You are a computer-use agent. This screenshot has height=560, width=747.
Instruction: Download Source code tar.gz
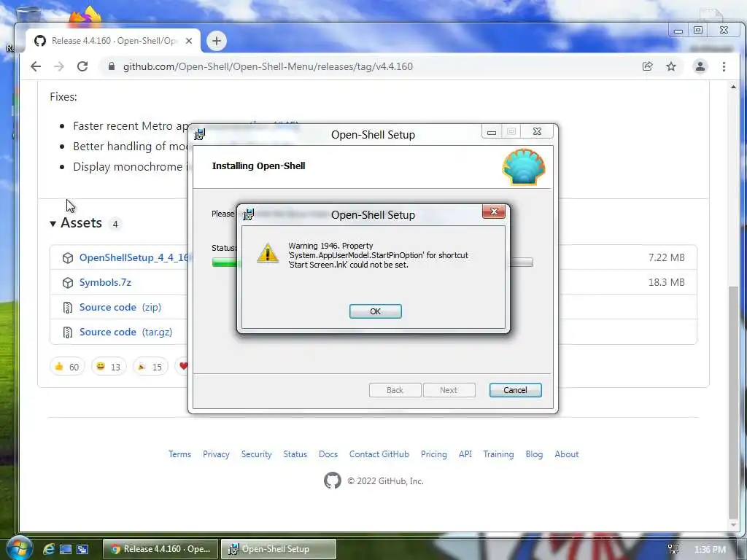[125, 332]
